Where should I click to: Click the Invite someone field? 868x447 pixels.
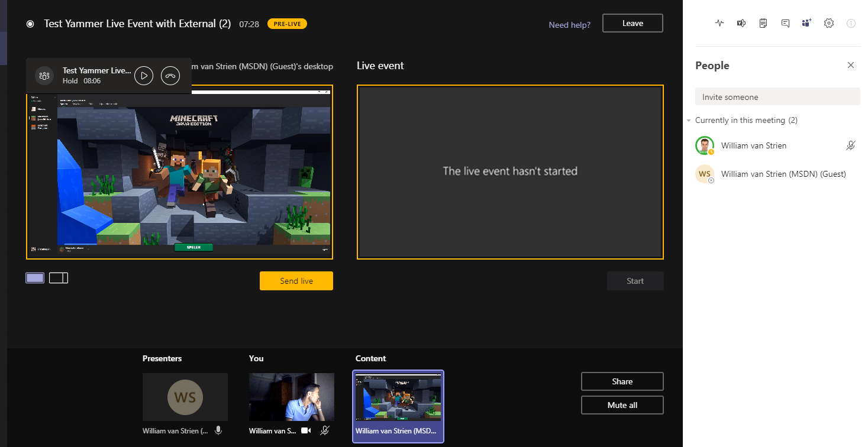click(x=777, y=97)
